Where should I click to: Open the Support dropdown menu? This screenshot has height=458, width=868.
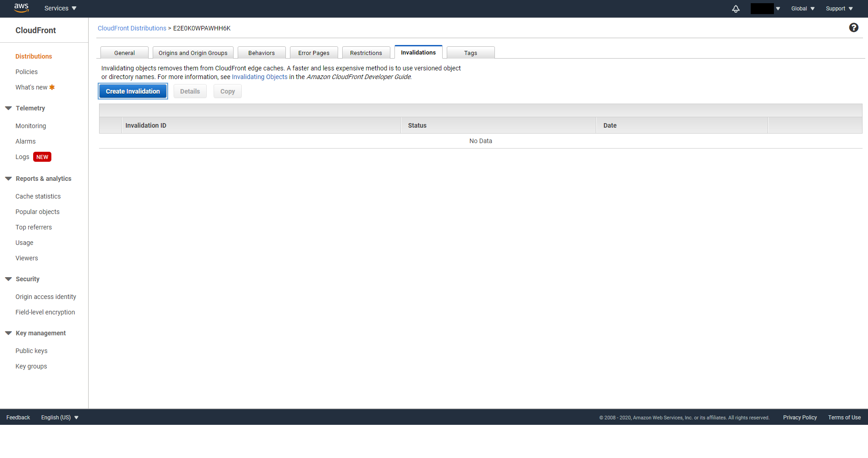839,9
